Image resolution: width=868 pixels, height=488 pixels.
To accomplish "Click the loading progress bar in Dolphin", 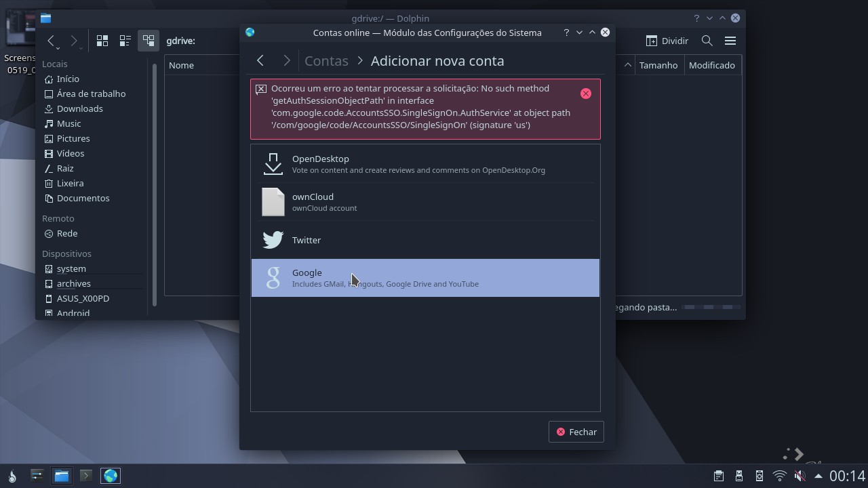I will point(711,307).
